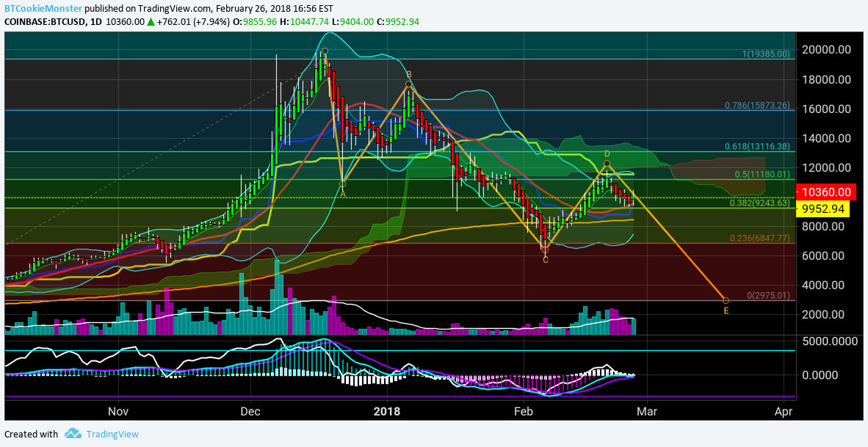This screenshot has height=447, width=868.
Task: Click the Dec time axis label
Action: pyautogui.click(x=250, y=412)
